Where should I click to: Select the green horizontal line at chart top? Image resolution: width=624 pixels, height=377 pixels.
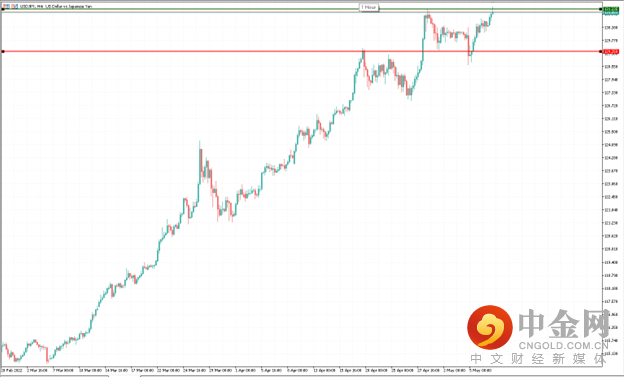(302, 9)
